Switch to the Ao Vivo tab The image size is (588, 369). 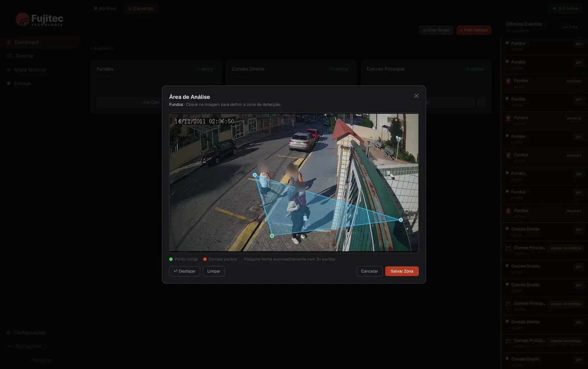pyautogui.click(x=105, y=8)
